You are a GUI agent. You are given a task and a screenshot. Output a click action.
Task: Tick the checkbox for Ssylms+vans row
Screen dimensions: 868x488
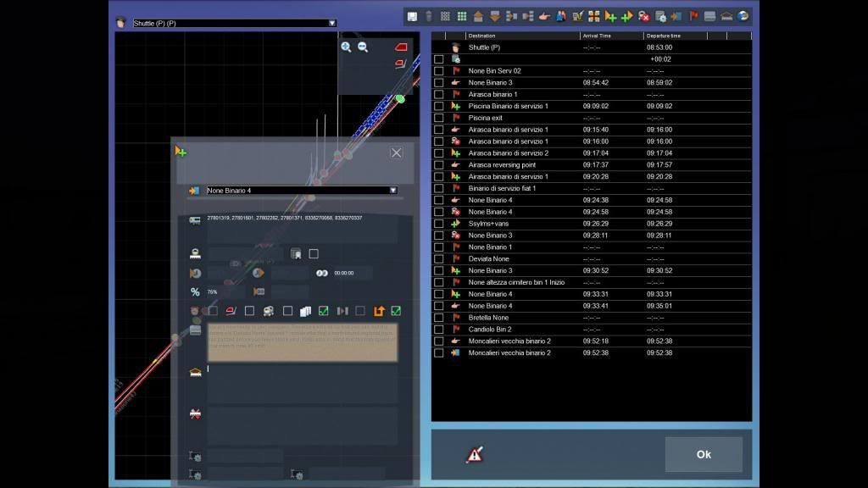click(438, 224)
